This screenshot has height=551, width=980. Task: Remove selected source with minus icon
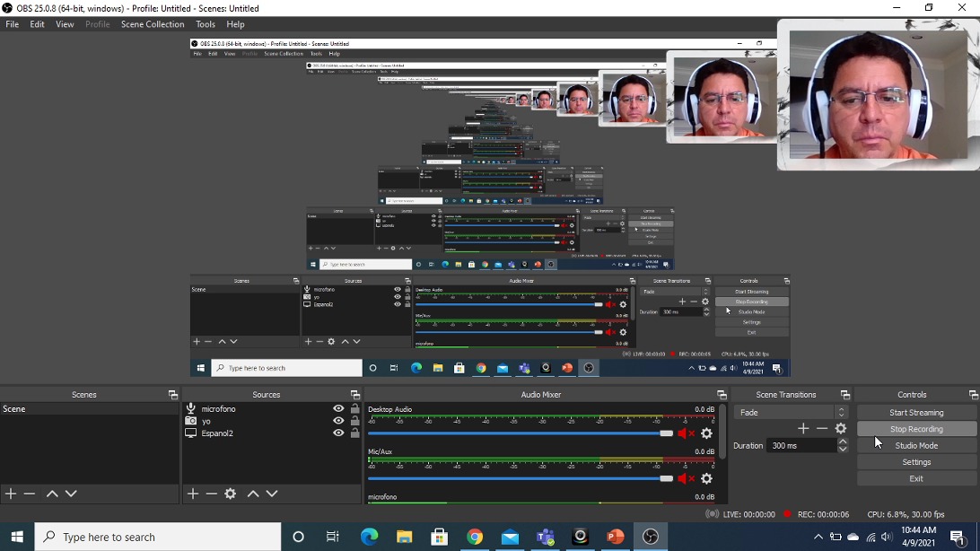pyautogui.click(x=211, y=494)
